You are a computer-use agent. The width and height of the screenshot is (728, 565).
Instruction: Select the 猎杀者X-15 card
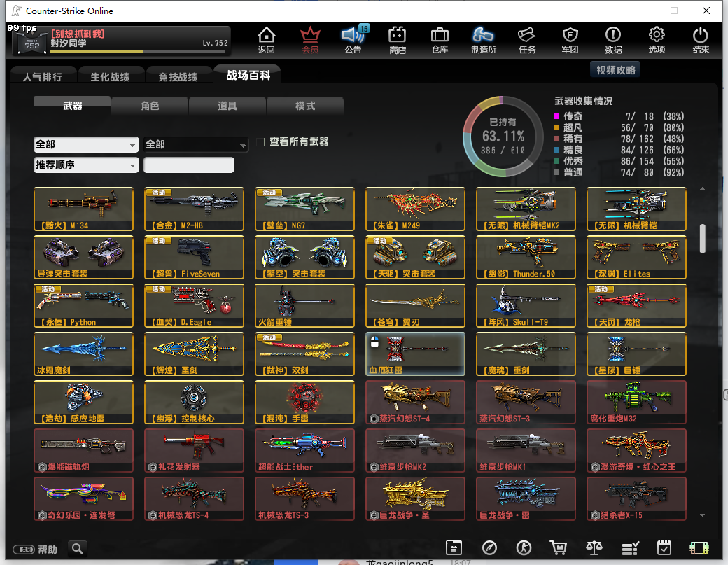636,498
